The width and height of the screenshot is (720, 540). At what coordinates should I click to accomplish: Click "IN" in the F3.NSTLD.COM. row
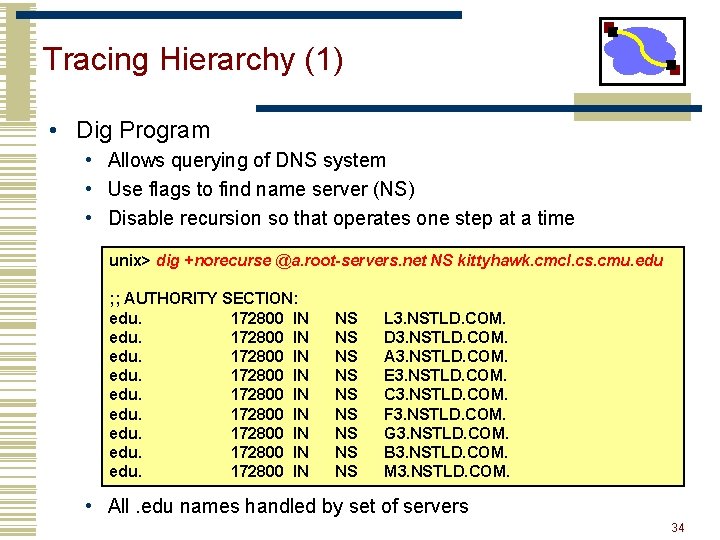(x=301, y=414)
